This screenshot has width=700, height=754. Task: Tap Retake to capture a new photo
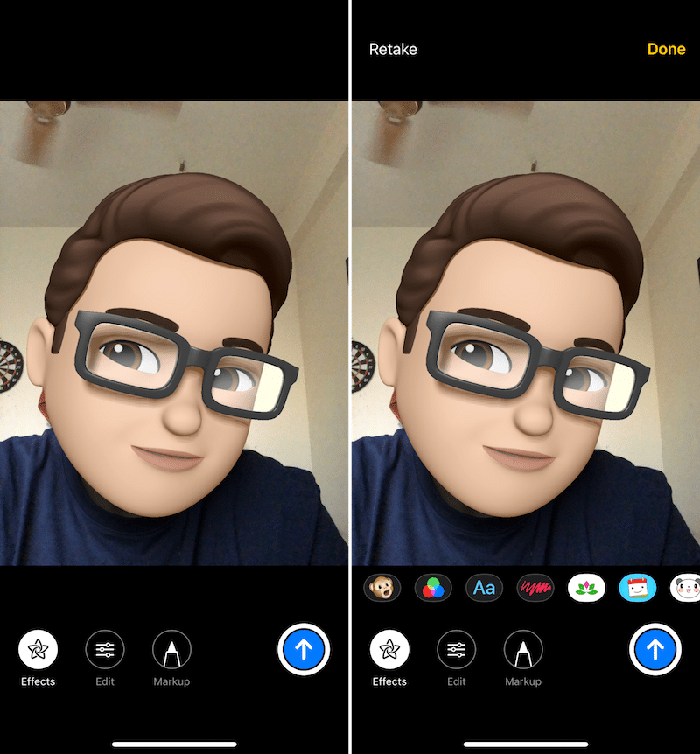(393, 49)
